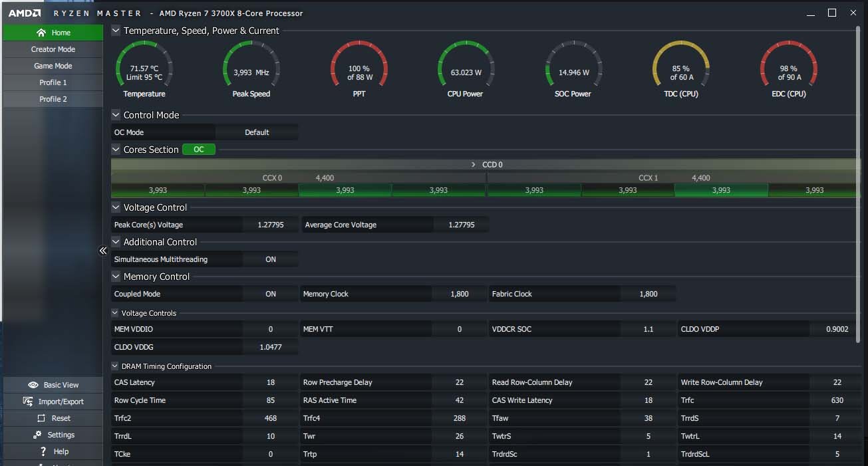The image size is (868, 466).
Task: Collapse the Control Mode section
Action: (116, 115)
